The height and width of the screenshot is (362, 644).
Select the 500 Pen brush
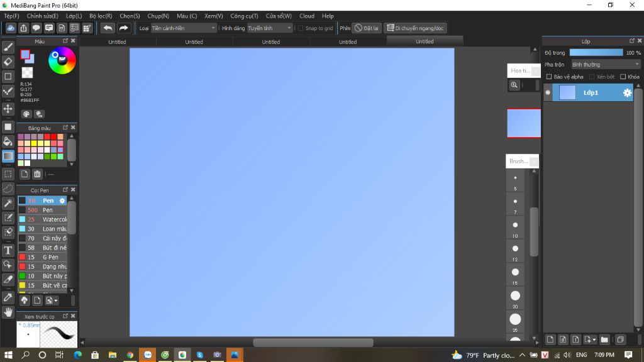pos(42,210)
